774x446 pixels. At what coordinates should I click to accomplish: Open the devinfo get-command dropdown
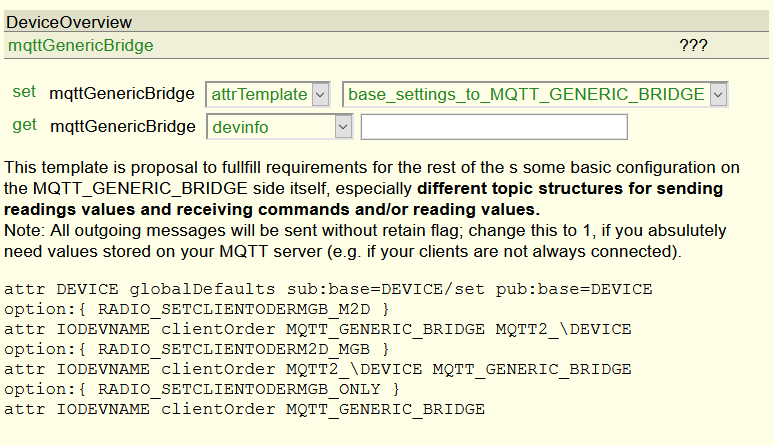279,127
